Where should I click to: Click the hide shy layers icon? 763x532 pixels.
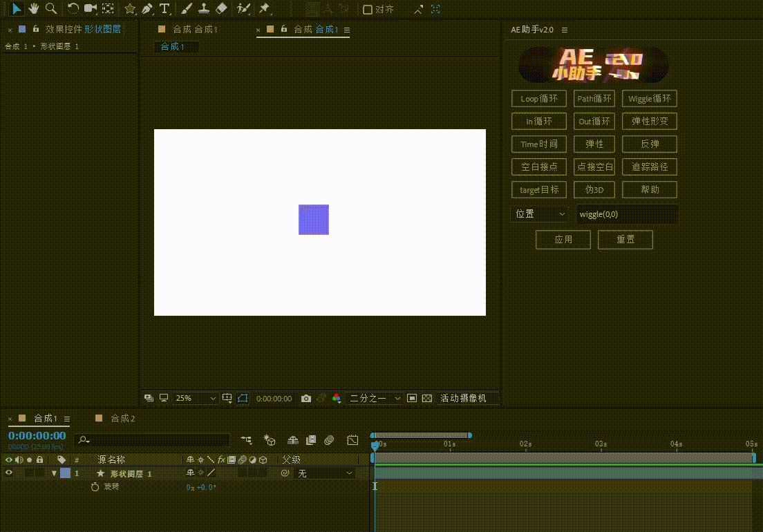tap(293, 440)
